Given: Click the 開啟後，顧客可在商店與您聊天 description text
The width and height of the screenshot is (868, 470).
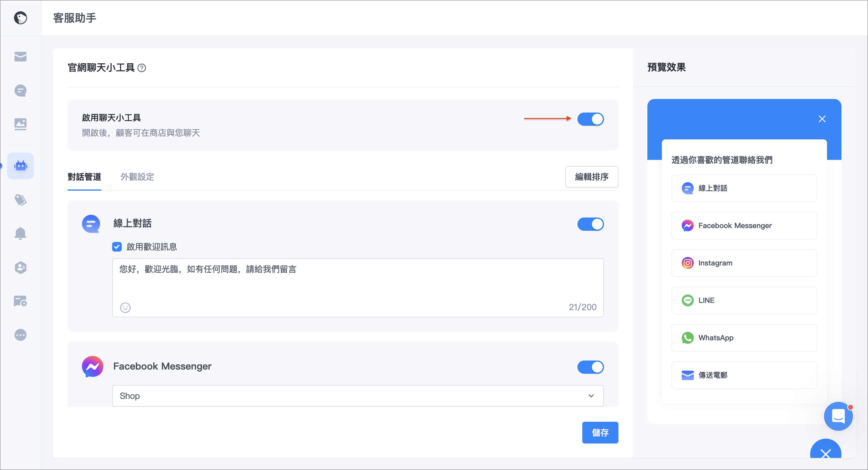Looking at the screenshot, I should pos(141,133).
